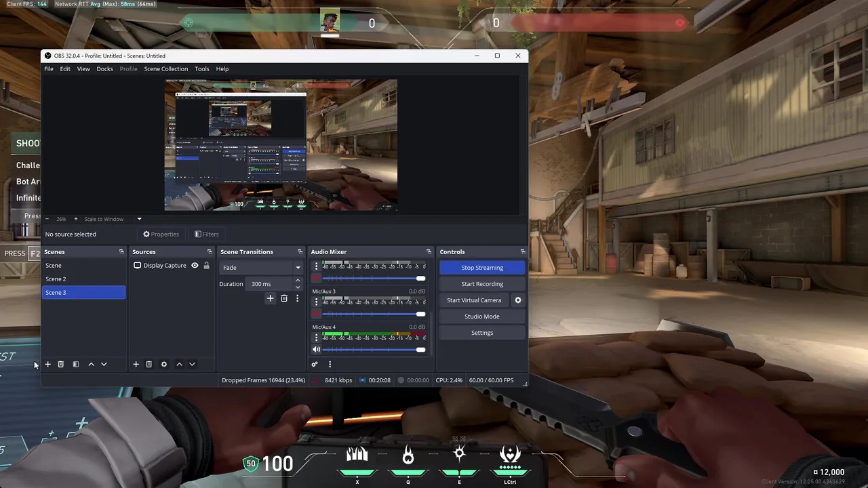Click Start Recording button
The width and height of the screenshot is (868, 488).
[x=482, y=284]
